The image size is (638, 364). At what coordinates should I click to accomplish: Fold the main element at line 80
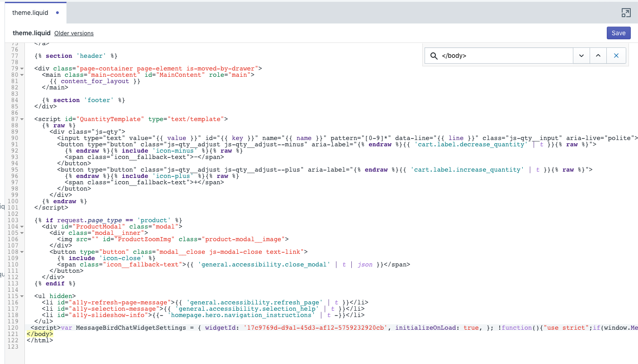pyautogui.click(x=22, y=75)
